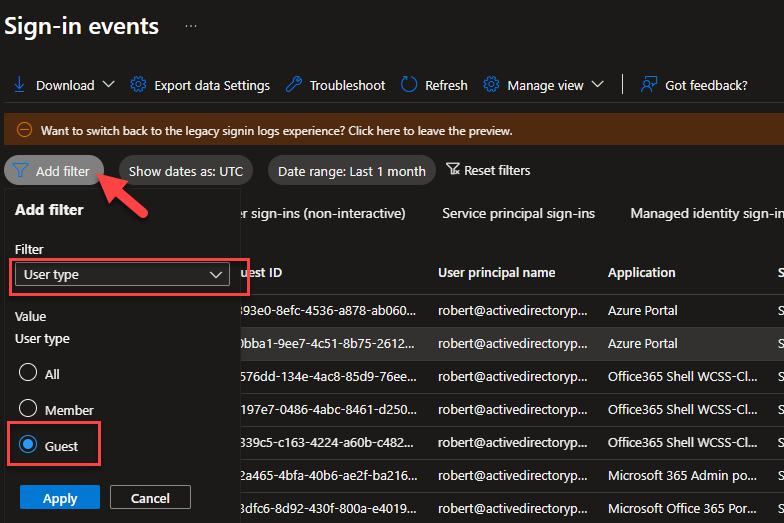
Task: Switch to Service principal sign-ins tab
Action: tap(518, 213)
